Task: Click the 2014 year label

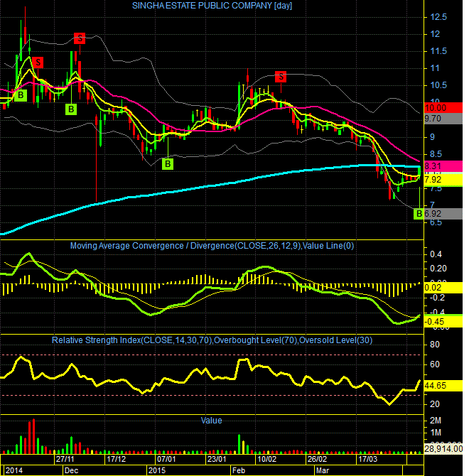Action: coord(14,470)
